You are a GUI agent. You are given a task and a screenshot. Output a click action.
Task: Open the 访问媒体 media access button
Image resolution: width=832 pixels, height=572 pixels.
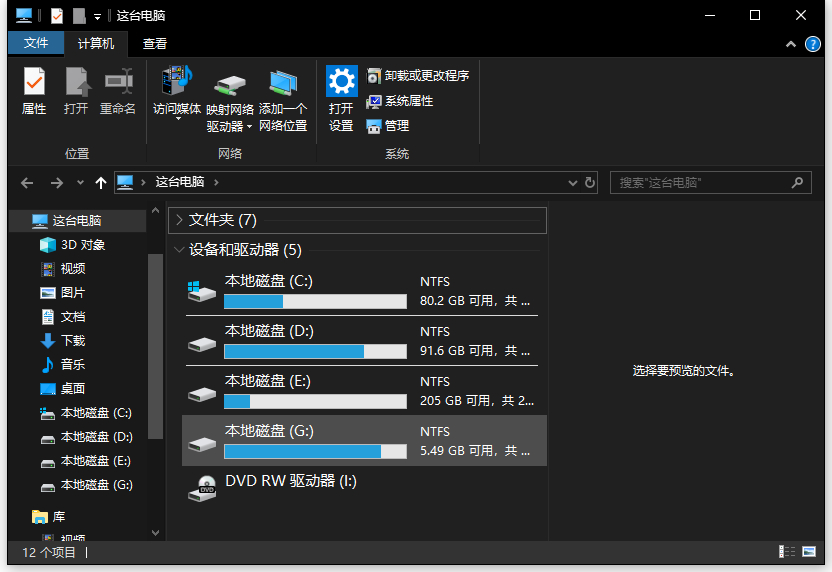[177, 93]
